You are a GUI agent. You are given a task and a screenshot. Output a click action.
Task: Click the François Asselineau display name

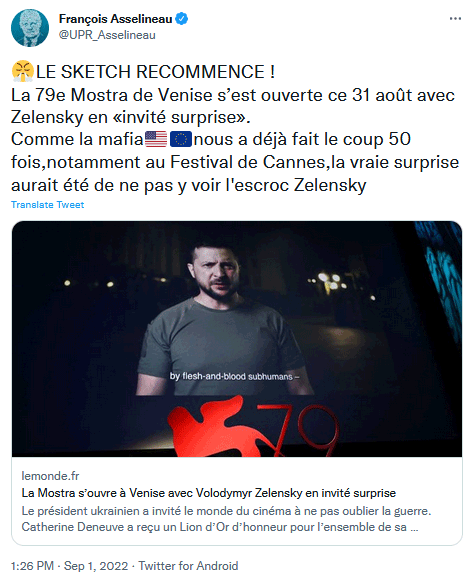coord(115,18)
